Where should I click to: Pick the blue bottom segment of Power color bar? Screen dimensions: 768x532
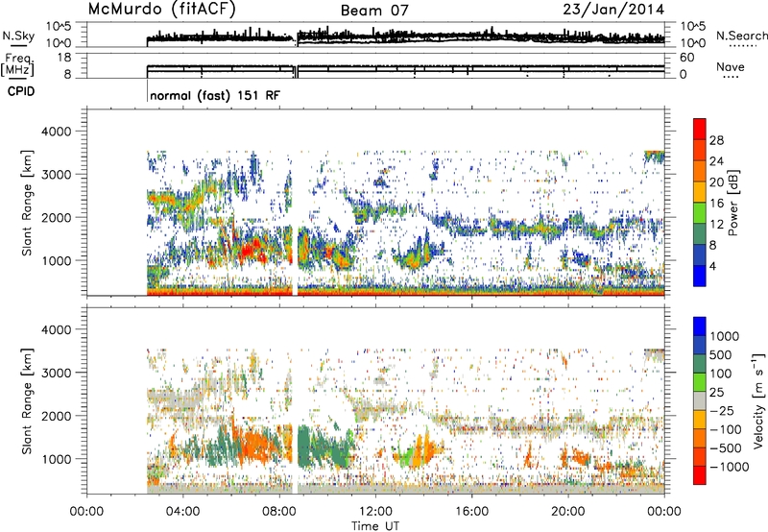700,276
